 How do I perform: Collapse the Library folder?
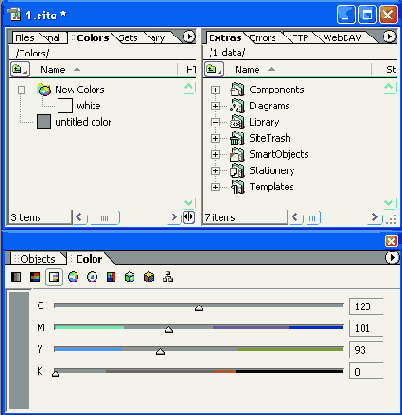tap(215, 122)
